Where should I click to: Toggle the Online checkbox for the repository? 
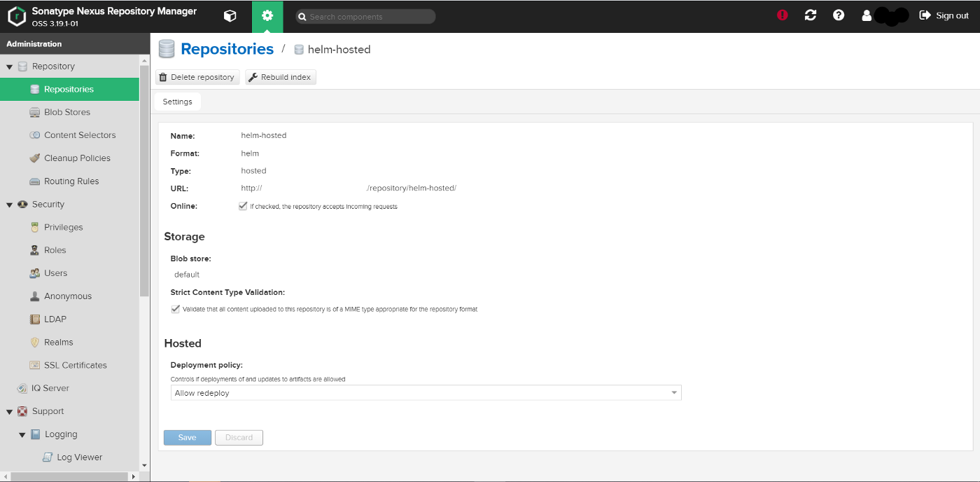pyautogui.click(x=243, y=205)
